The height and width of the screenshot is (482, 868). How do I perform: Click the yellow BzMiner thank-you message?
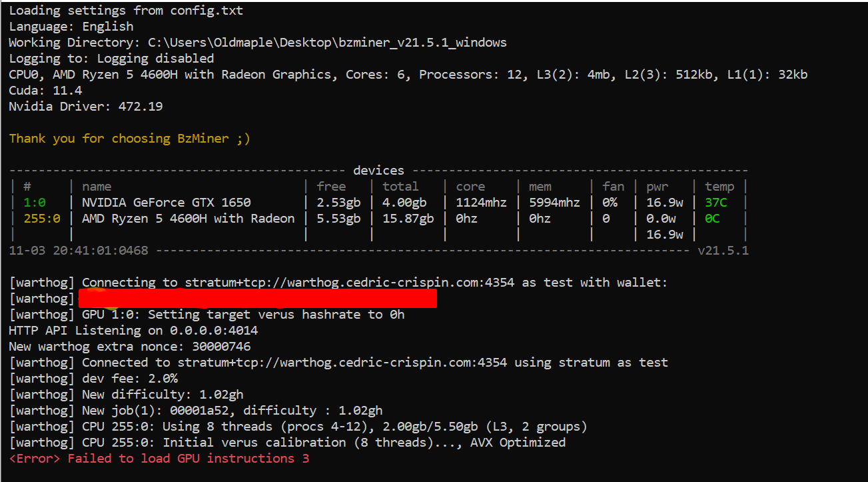click(129, 139)
